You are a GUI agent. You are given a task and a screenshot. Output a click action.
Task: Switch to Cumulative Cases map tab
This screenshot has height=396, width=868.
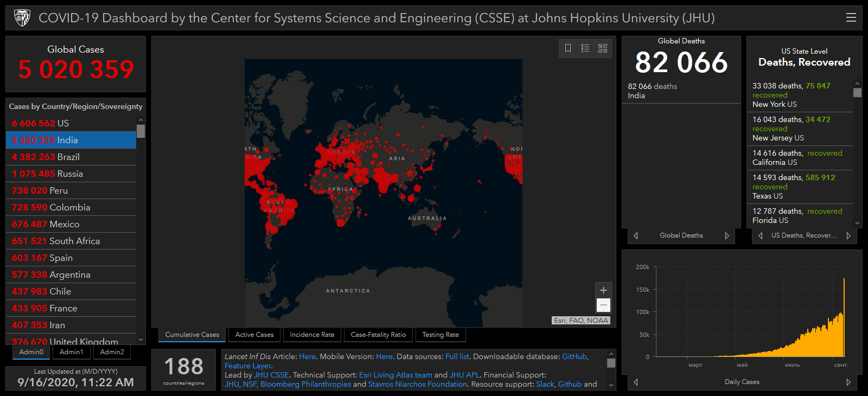click(x=192, y=335)
